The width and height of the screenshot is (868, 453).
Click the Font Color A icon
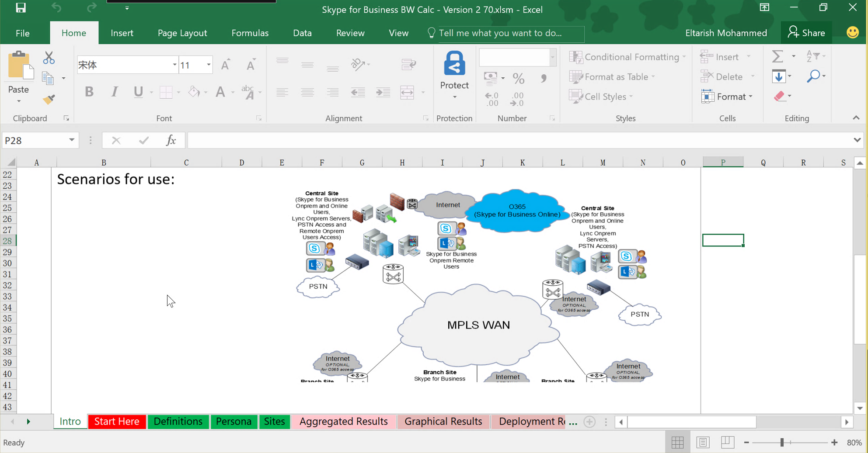click(221, 92)
